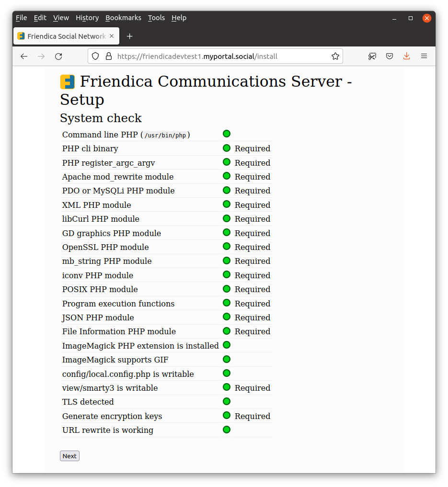Open the Tools menu
Screen dimensions: 448x487
(156, 18)
